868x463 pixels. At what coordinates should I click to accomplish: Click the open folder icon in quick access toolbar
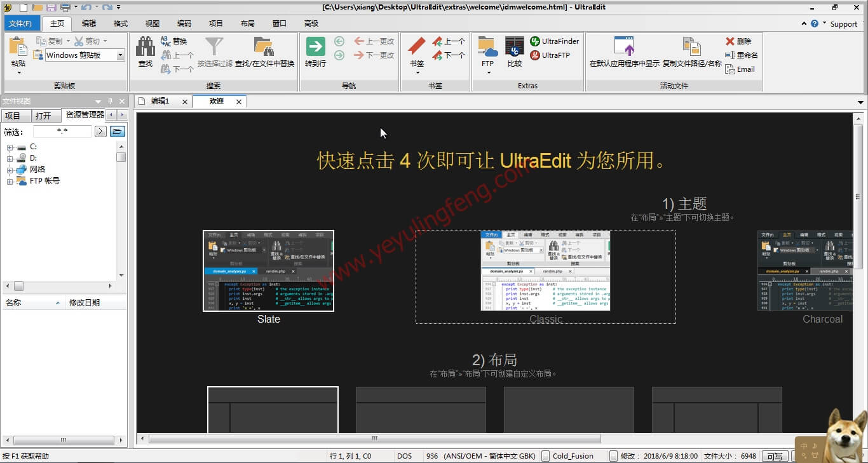pos(37,8)
